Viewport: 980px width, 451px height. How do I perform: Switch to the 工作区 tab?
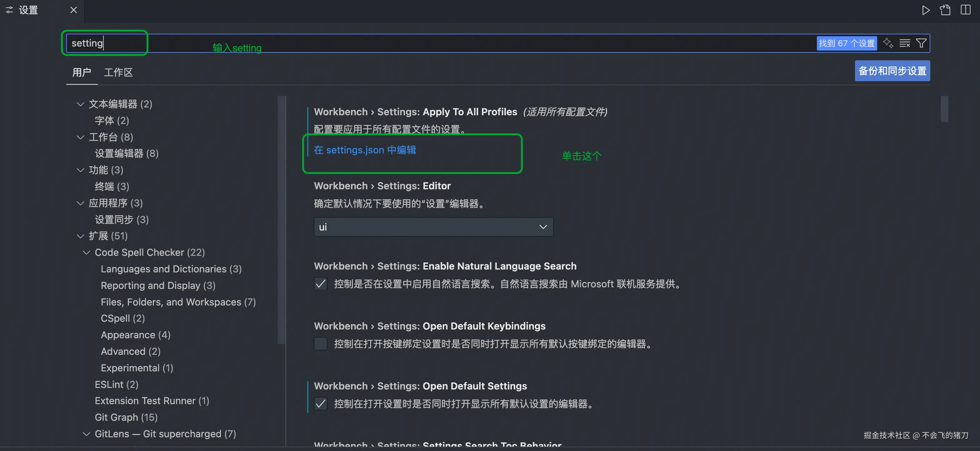click(118, 72)
